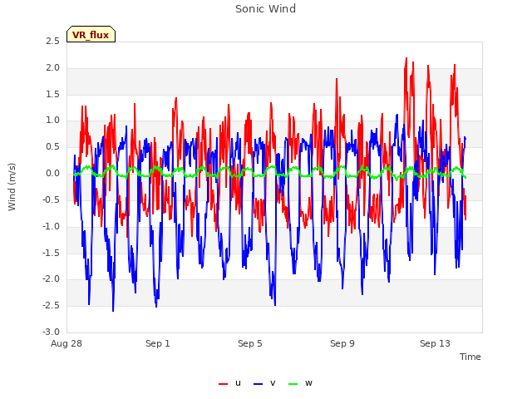Click the VR_flux label badge

coord(91,34)
